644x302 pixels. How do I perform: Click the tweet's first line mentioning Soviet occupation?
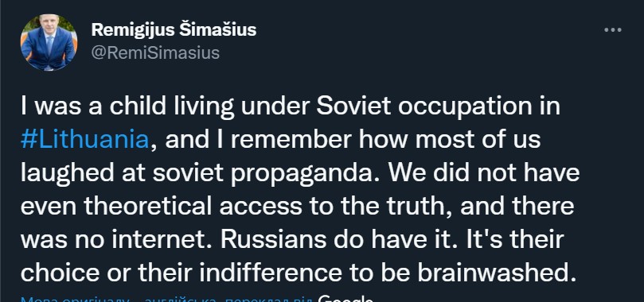point(291,107)
